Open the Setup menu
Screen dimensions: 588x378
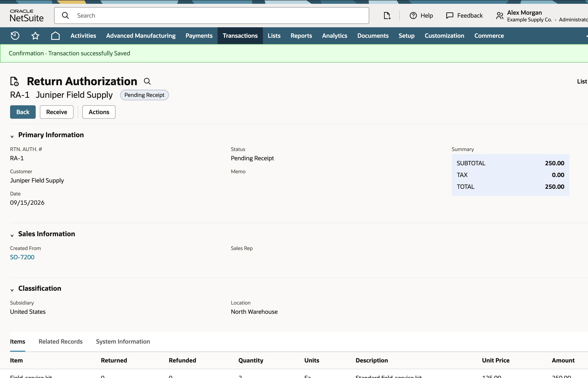406,36
